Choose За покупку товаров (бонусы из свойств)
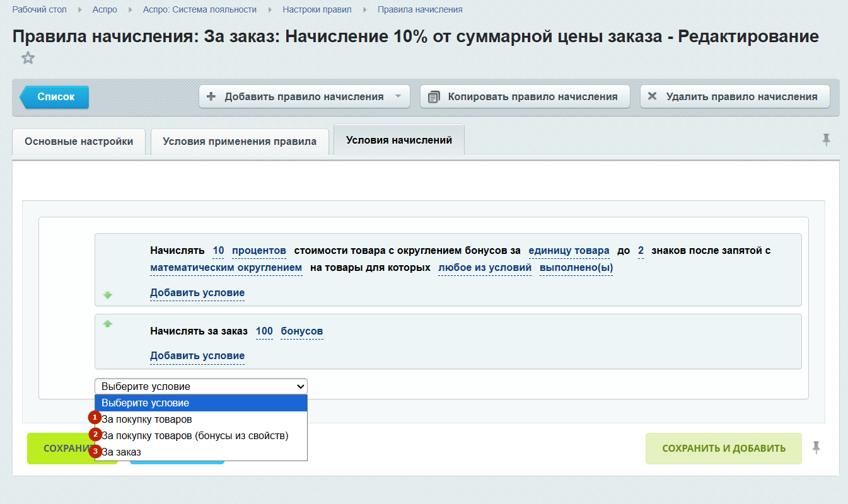This screenshot has height=504, width=848. [x=195, y=435]
